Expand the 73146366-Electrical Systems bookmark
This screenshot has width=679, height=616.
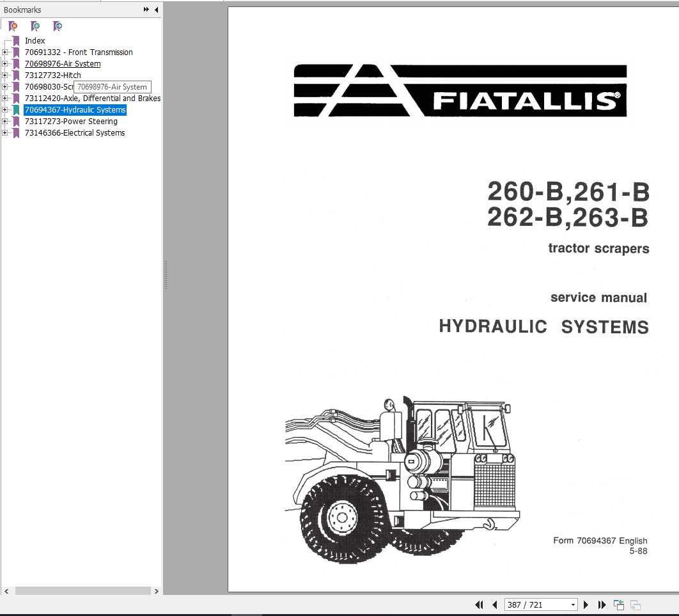coord(4,133)
